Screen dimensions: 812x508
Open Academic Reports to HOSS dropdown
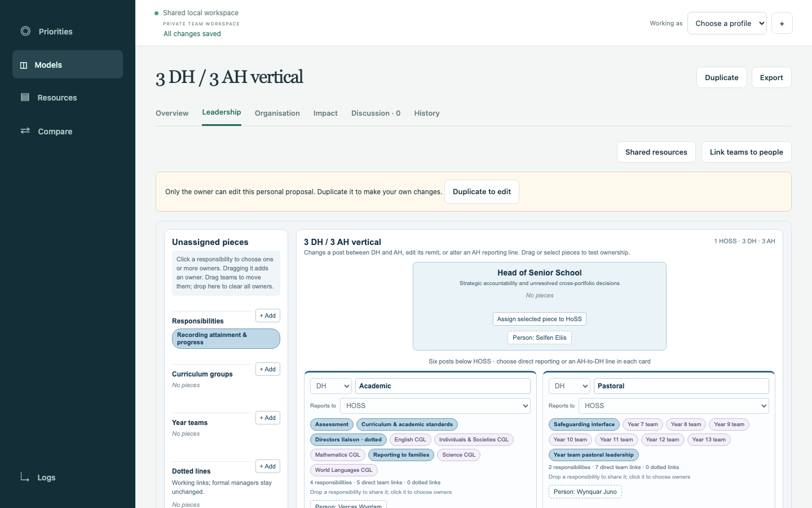[x=435, y=406]
